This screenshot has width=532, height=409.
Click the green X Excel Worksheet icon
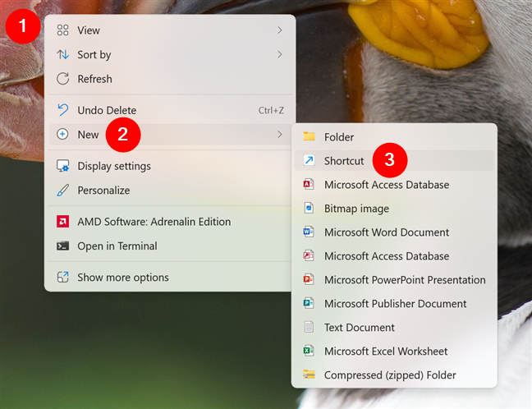click(x=309, y=351)
